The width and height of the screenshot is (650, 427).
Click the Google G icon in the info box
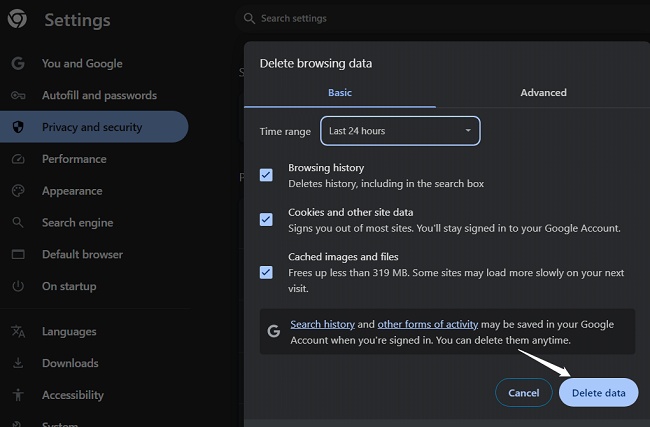pyautogui.click(x=274, y=331)
